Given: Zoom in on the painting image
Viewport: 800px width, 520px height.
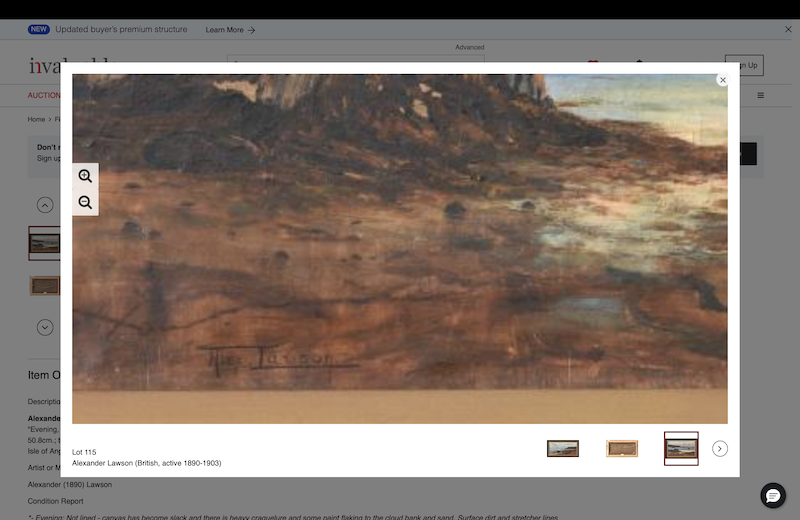Looking at the screenshot, I should click(85, 176).
